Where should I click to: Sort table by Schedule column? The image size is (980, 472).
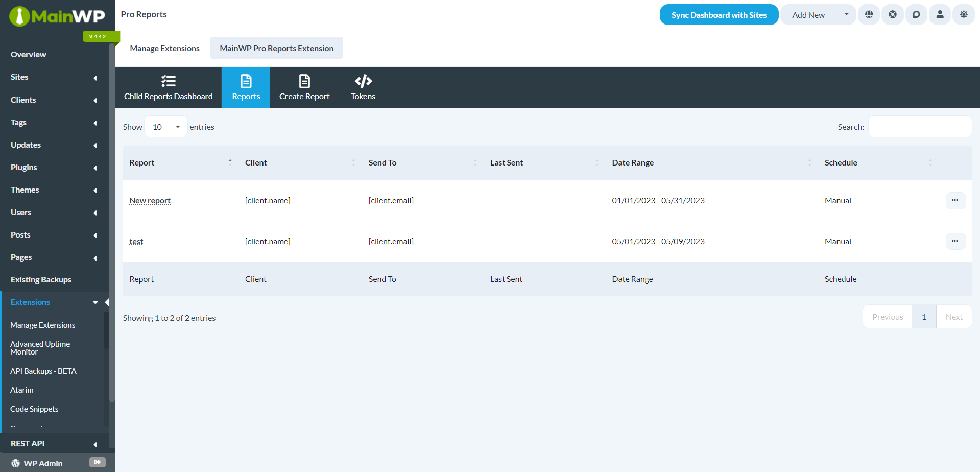(878, 162)
